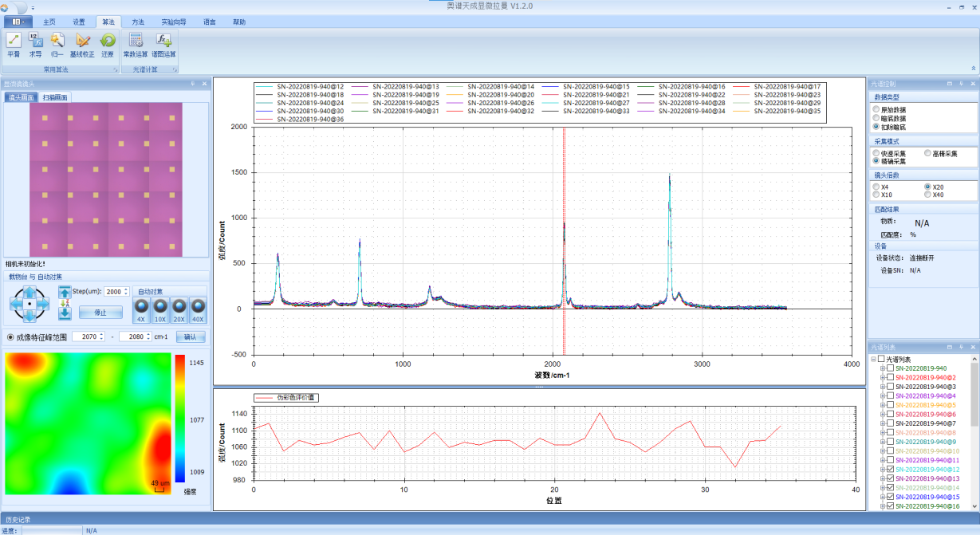Open the 实验向导 ribbon tab
The height and width of the screenshot is (535, 980).
pos(173,22)
